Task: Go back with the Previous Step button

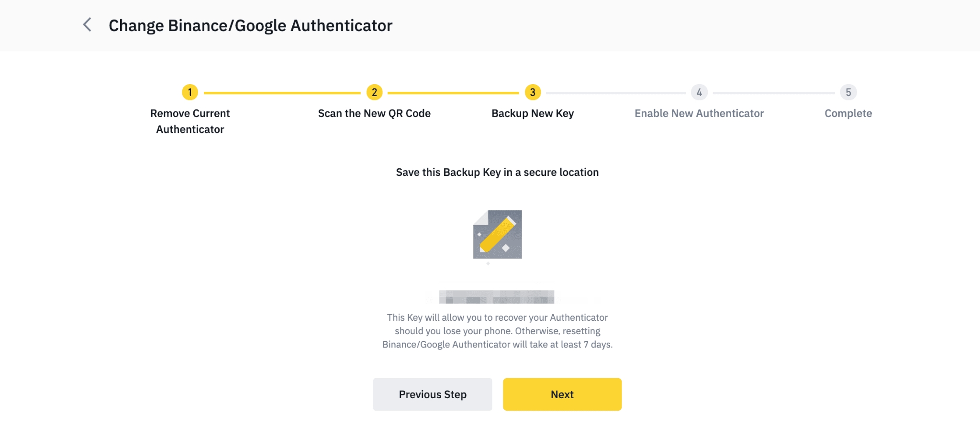Action: click(433, 394)
